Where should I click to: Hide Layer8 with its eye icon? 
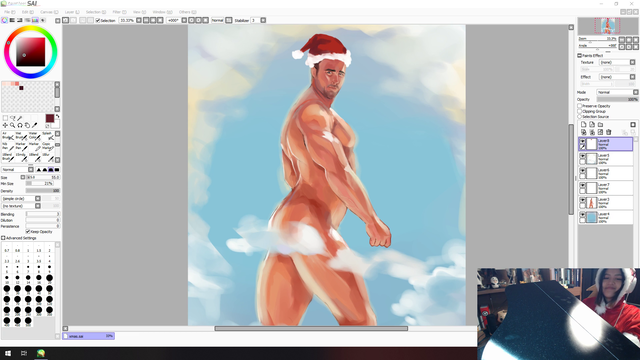[582, 141]
